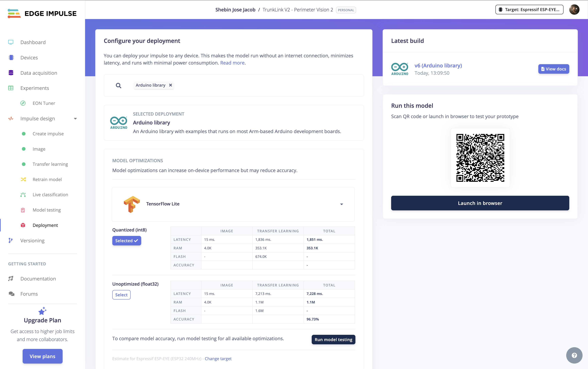Screen dimensions: 588x369
Task: Open Documentation via the rocket icon
Action: pos(11,278)
